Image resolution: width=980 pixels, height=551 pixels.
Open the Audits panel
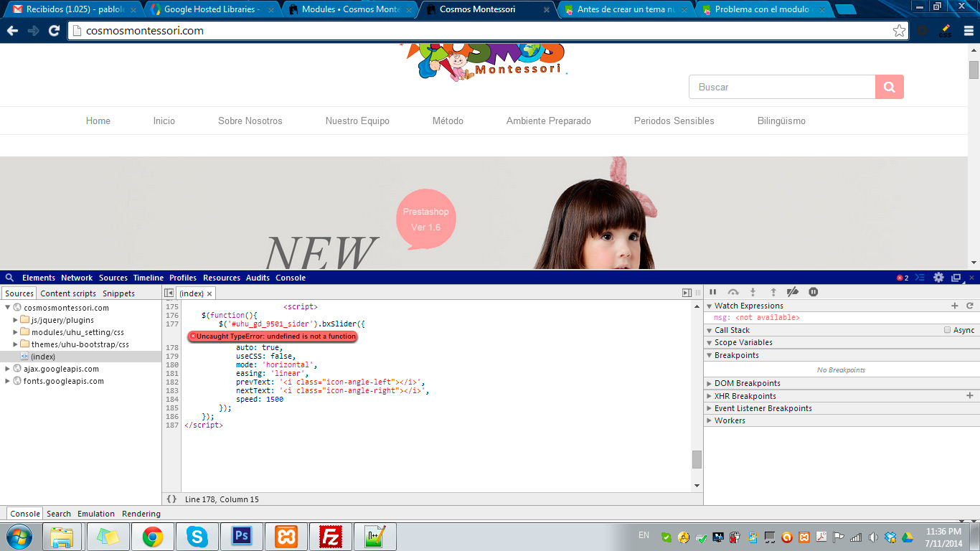[x=258, y=278]
